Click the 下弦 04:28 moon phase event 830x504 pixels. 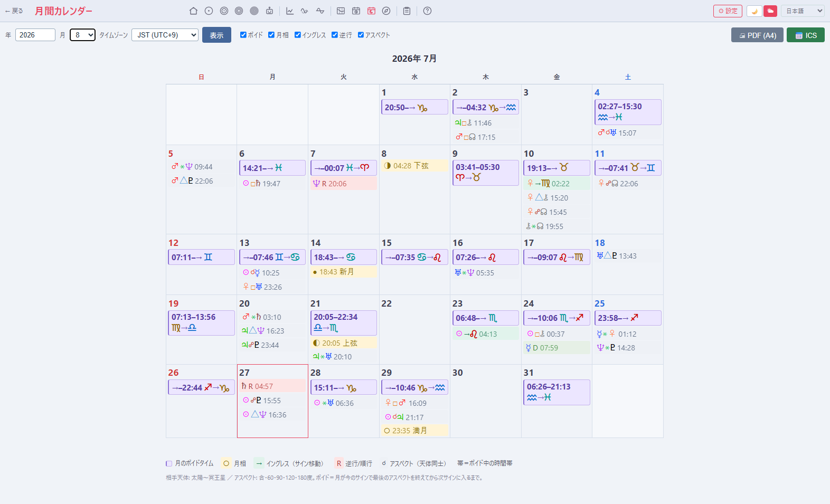414,166
